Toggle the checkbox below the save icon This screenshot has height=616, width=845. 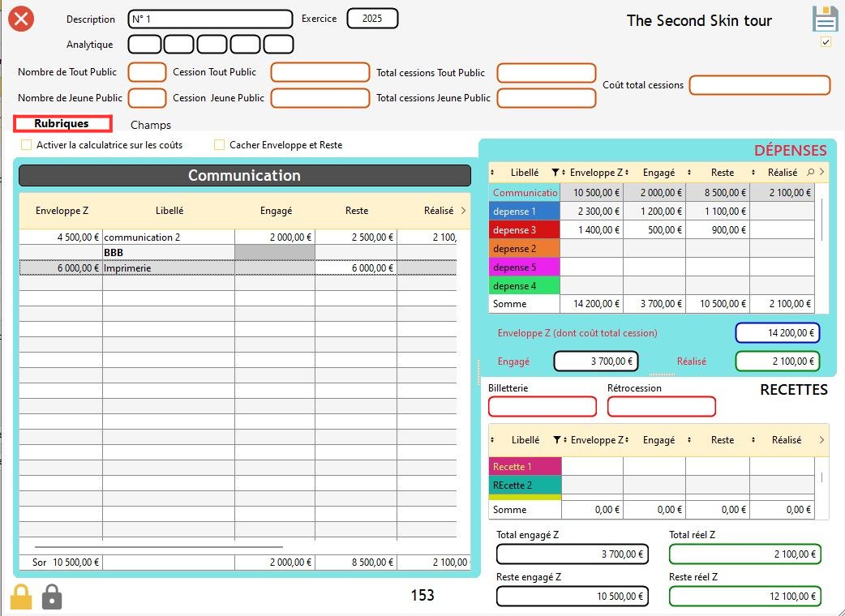pyautogui.click(x=826, y=42)
